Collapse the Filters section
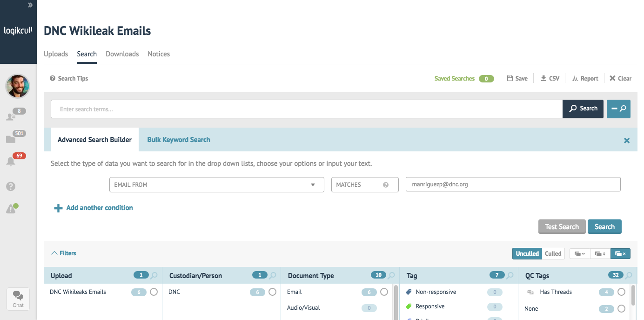Screen dimensions: 644x320 coord(63,253)
